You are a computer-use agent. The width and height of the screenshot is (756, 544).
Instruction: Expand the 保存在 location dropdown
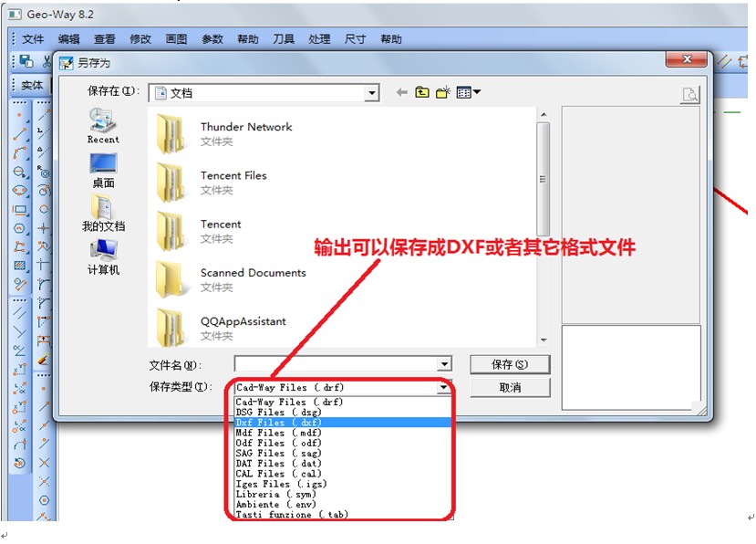[x=371, y=93]
